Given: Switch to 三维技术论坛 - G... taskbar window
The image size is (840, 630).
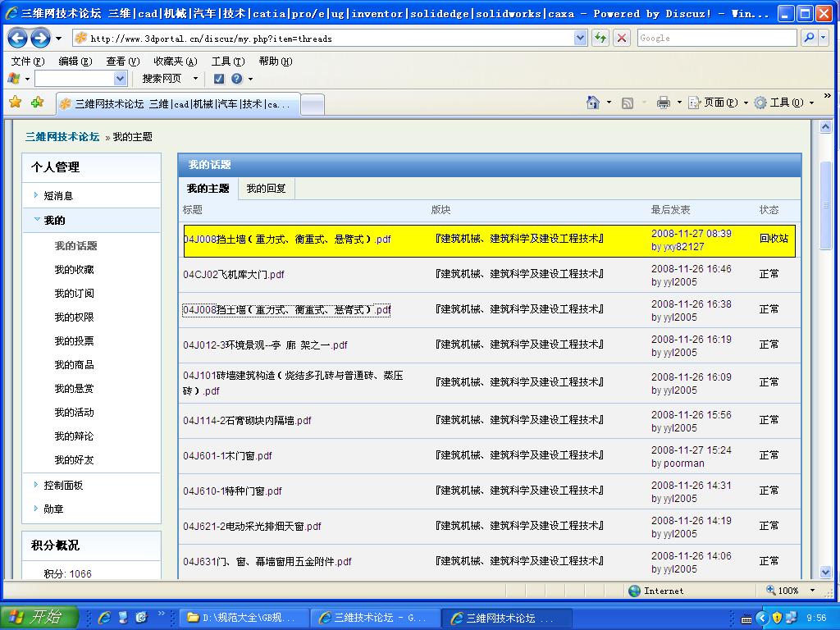Looking at the screenshot, I should (x=376, y=618).
